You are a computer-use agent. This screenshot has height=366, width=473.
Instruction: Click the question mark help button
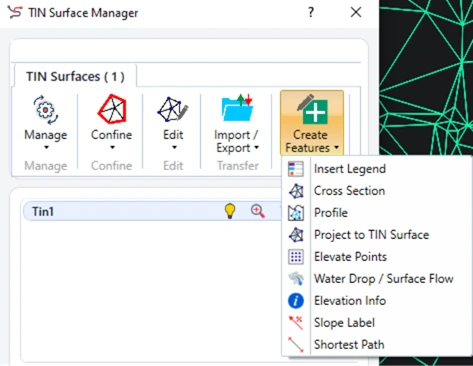tap(311, 13)
